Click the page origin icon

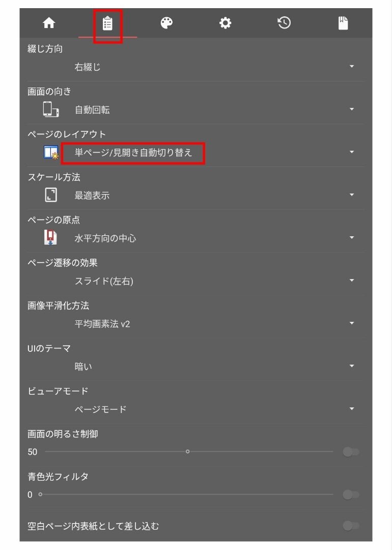click(50, 237)
